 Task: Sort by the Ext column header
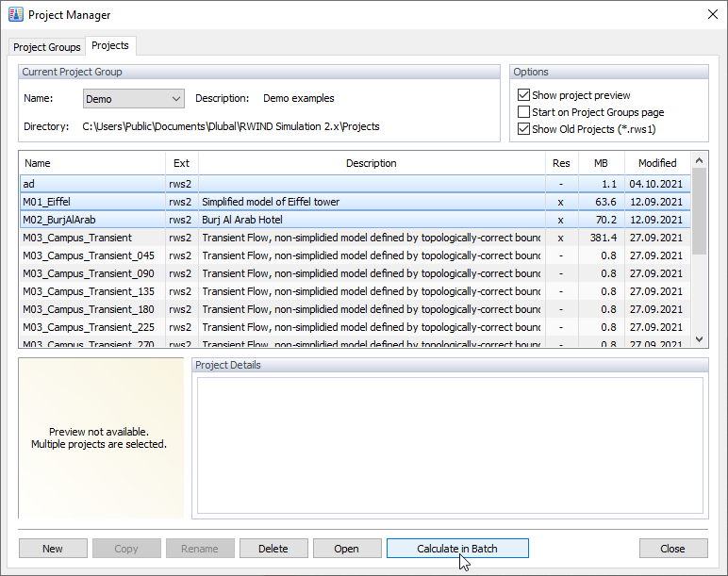click(182, 163)
